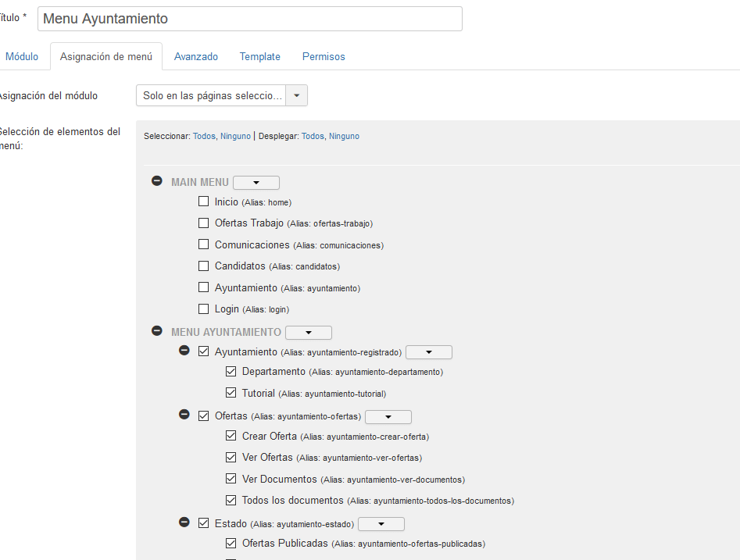This screenshot has width=740, height=560.
Task: Click the Tutorial label text
Action: 259,394
